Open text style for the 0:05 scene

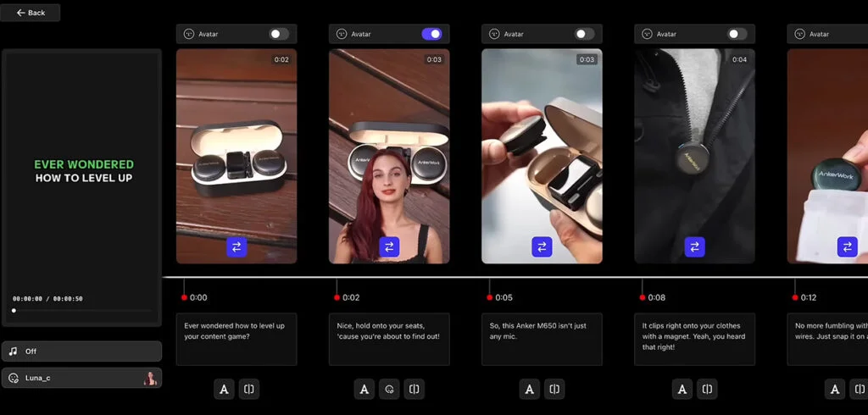530,389
